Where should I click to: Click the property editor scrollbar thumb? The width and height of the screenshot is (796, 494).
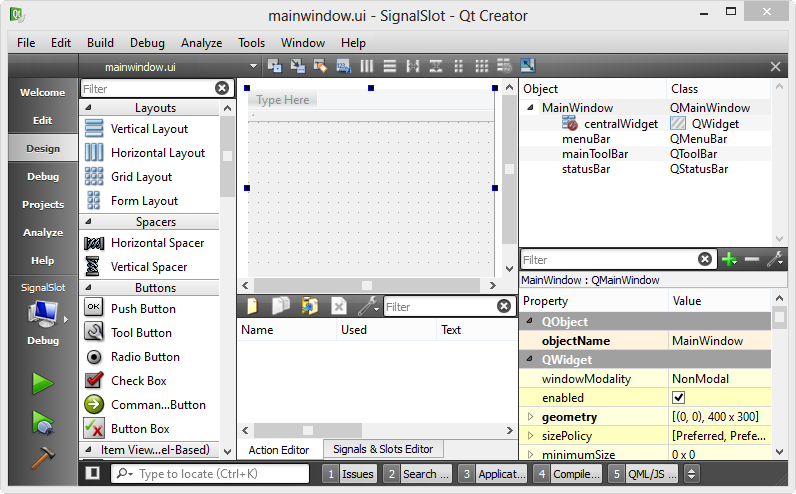coord(779,318)
